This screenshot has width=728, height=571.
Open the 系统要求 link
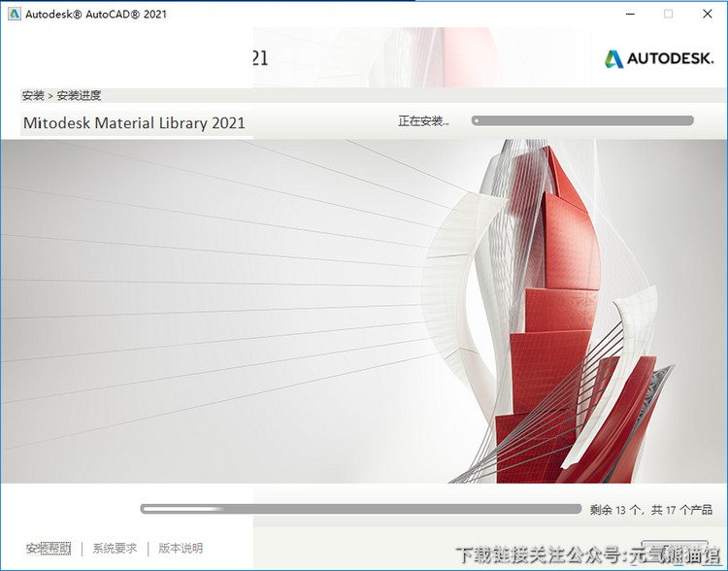[115, 549]
